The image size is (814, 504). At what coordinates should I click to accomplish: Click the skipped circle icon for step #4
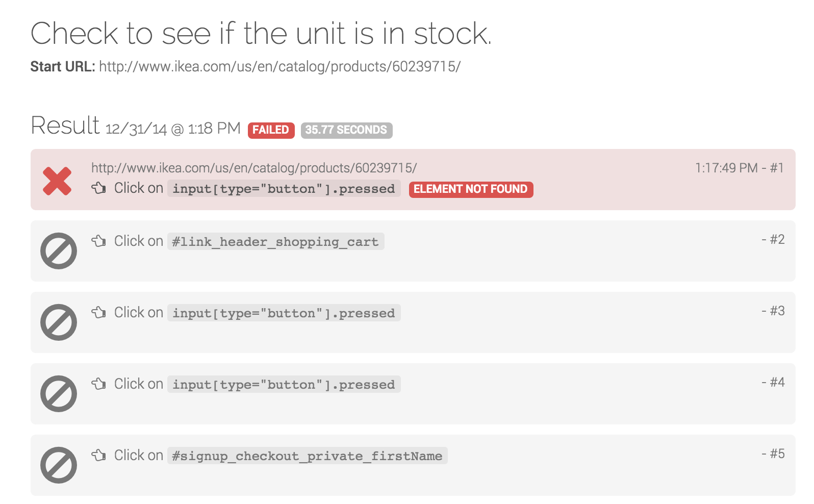tap(59, 394)
